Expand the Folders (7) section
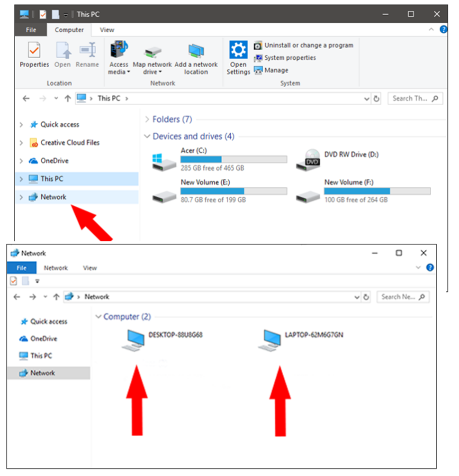 [147, 119]
